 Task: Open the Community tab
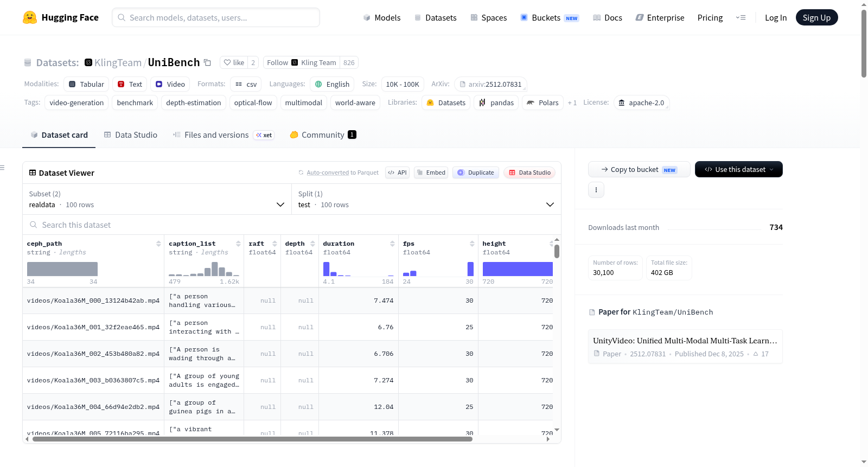coord(323,135)
